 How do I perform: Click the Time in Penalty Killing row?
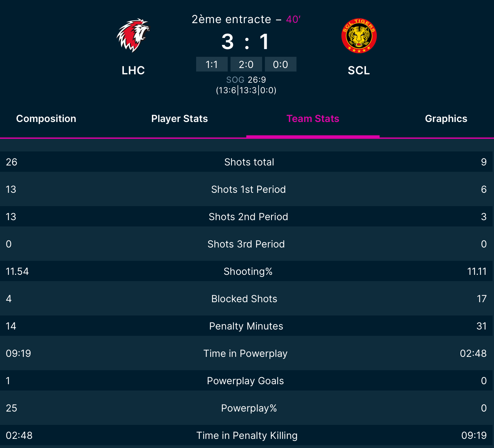click(x=246, y=435)
